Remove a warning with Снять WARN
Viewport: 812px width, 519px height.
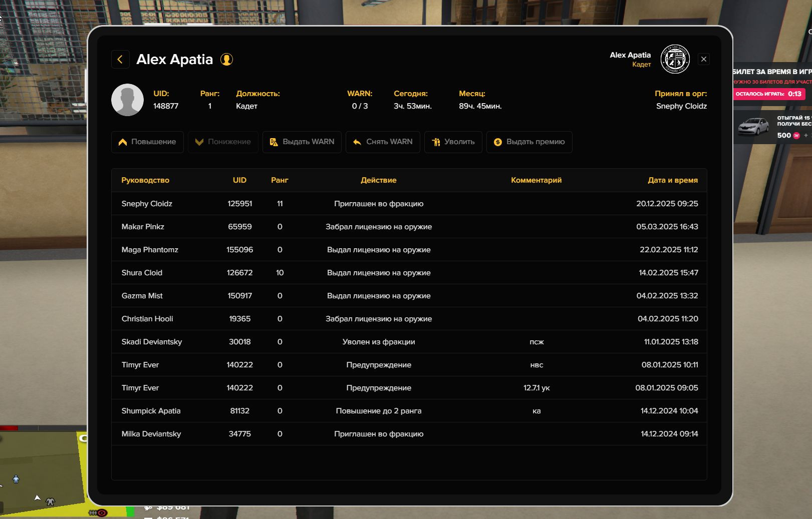tap(383, 142)
